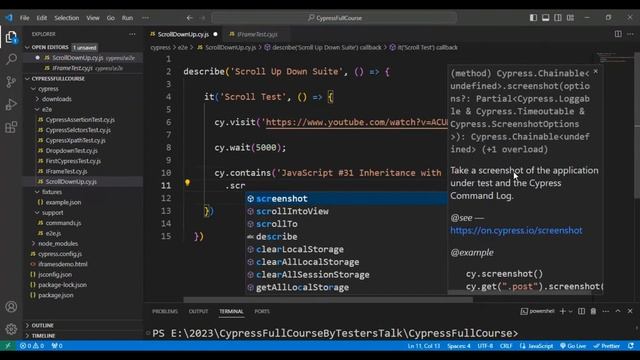The image size is (640, 360).
Task: Go forward with the navigation arrow
Action: pyautogui.click(x=202, y=18)
